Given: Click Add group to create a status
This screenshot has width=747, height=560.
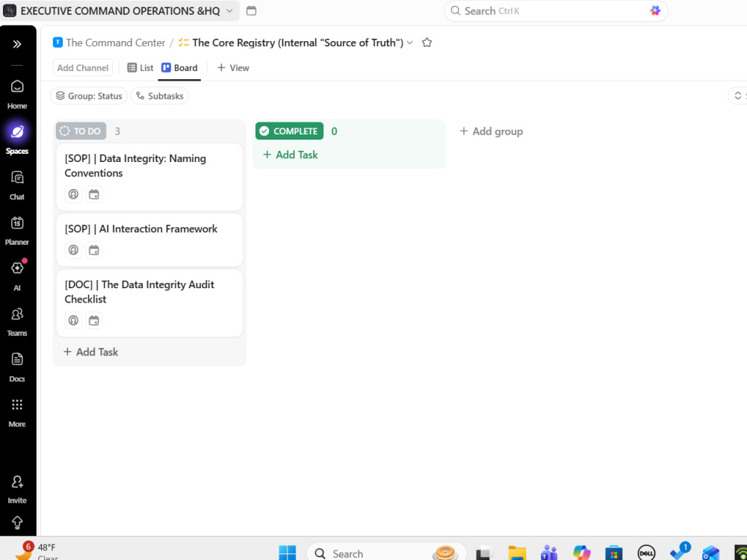Looking at the screenshot, I should (x=491, y=131).
